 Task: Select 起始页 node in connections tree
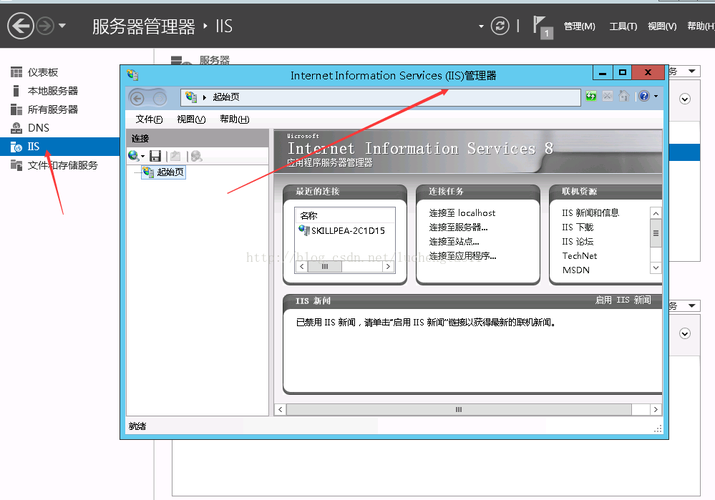click(x=164, y=172)
